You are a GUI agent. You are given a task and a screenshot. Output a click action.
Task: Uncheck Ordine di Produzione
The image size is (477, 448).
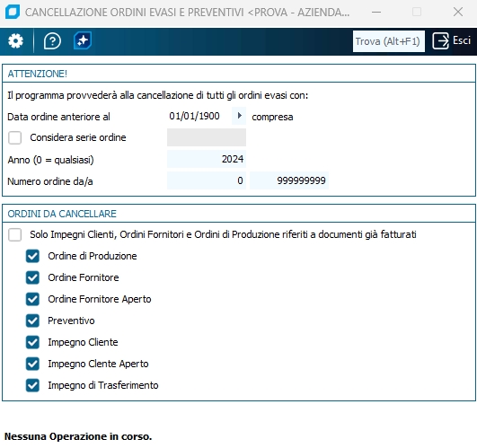tap(32, 256)
